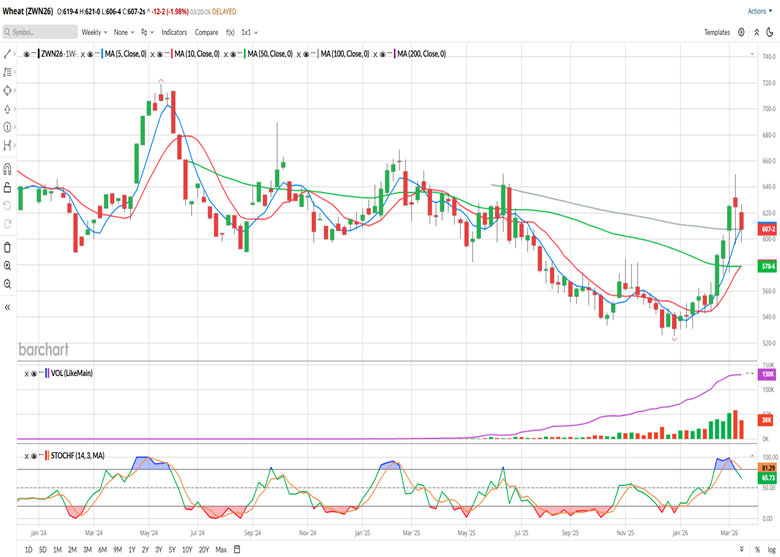The width and height of the screenshot is (780, 557).
Task: Hide the MA (5, Close, 0) line
Action: [90, 54]
